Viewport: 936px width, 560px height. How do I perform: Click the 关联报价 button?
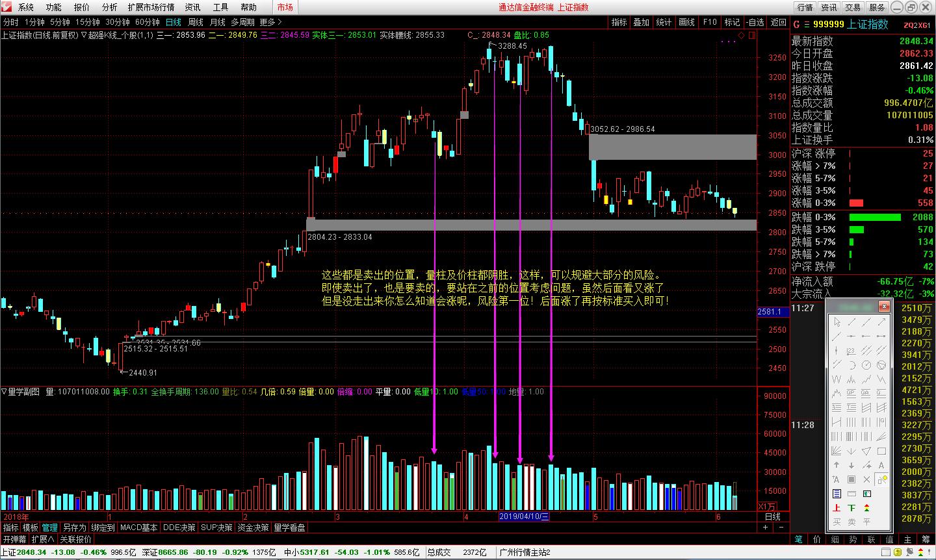(76, 539)
